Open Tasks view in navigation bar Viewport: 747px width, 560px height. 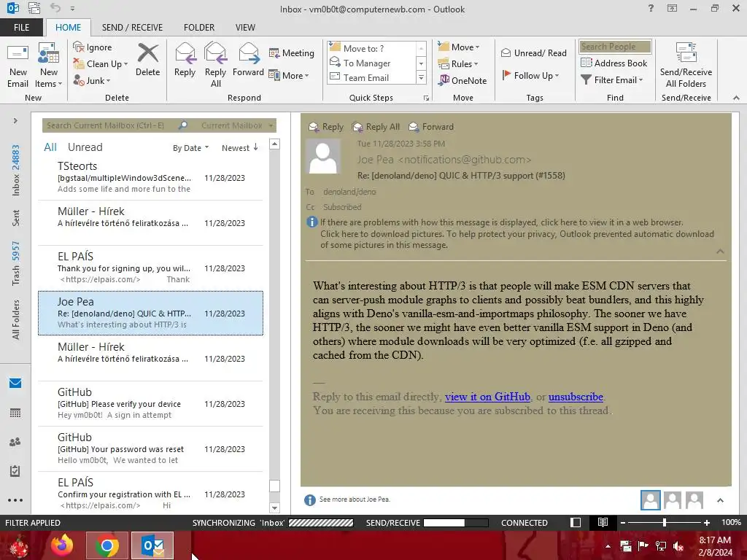pos(15,471)
